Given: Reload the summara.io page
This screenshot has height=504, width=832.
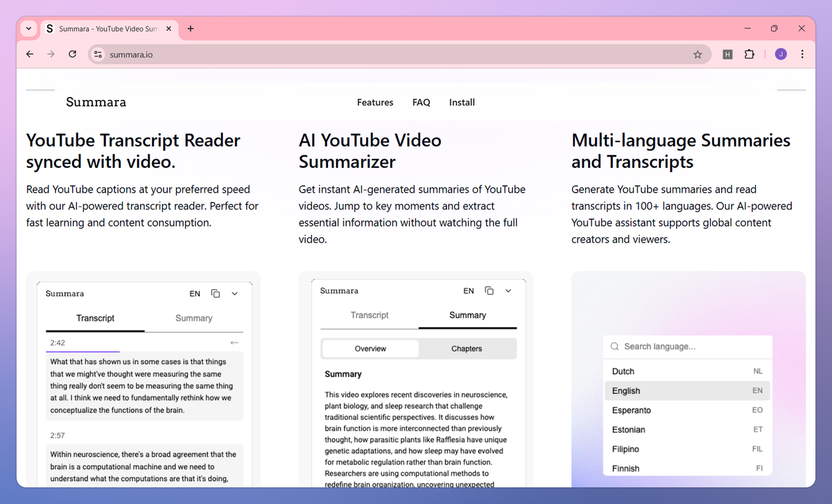Looking at the screenshot, I should pos(72,54).
